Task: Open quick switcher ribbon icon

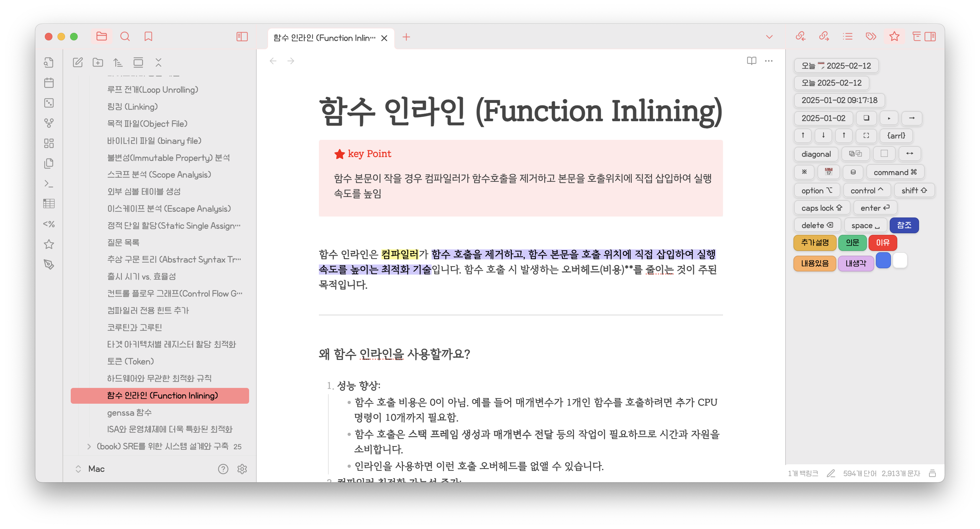Action: click(49, 62)
